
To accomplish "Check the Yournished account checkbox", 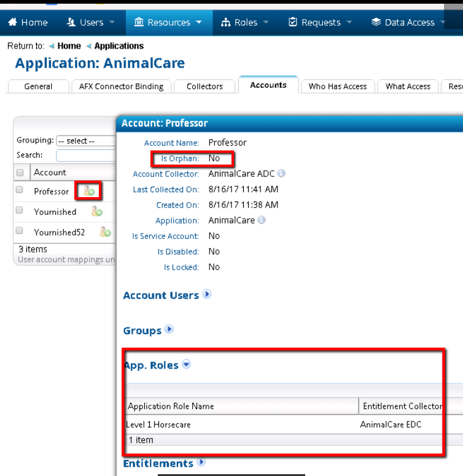I will [x=20, y=211].
